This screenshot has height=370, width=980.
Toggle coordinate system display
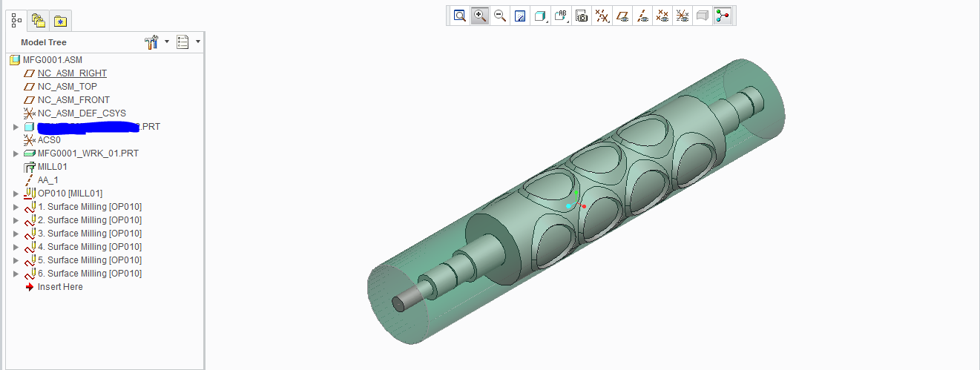[683, 16]
